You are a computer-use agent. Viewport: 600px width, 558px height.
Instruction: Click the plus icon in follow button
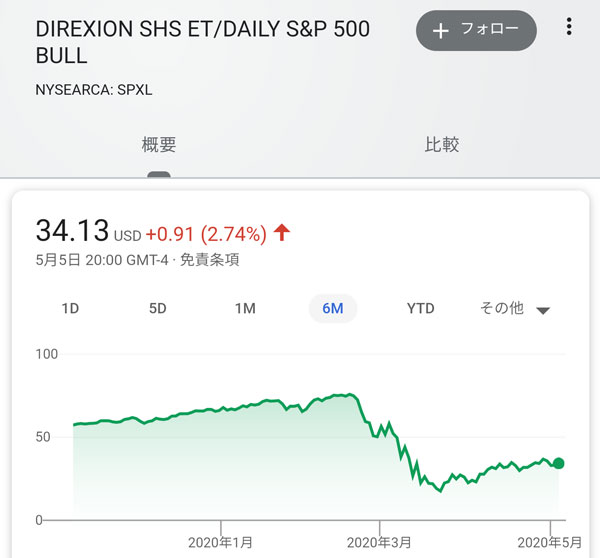point(441,31)
